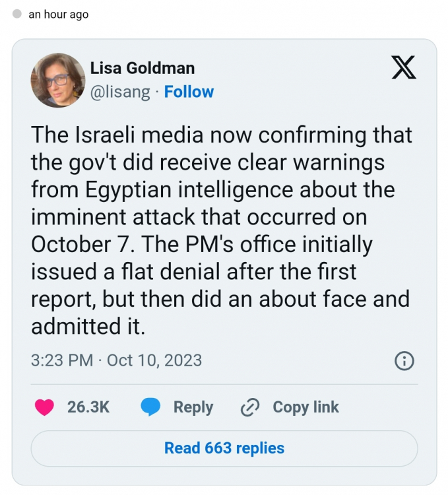Open the '3:23 PM · Oct 10, 2023' timestamp
448x495 pixels.
(x=116, y=360)
